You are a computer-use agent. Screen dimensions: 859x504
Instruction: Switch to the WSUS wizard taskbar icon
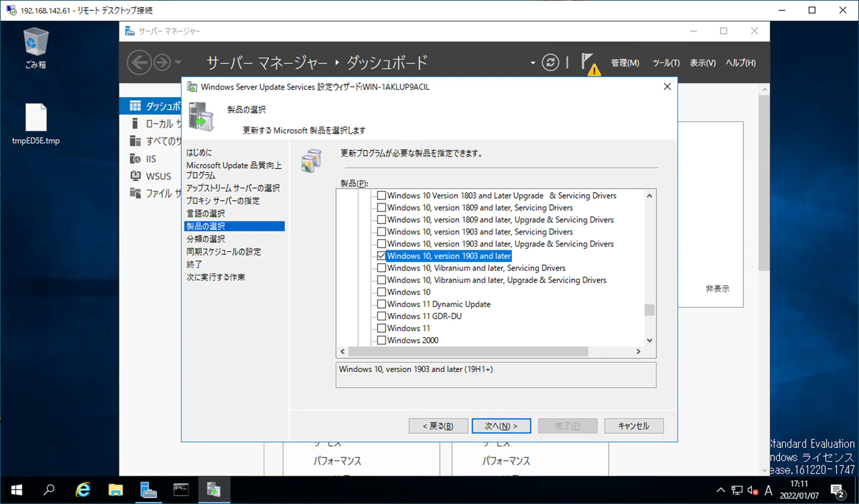(x=214, y=490)
